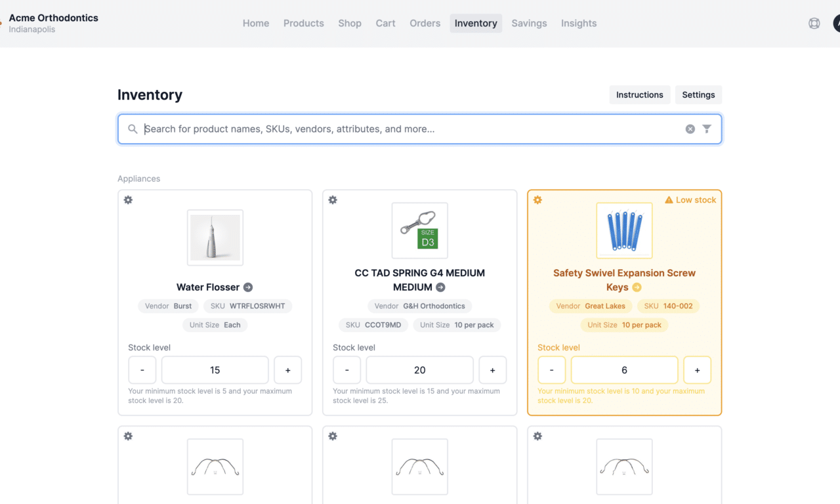This screenshot has height=504, width=840.
Task: Edit Safety Swivel Keys stock field showing 6
Action: [x=625, y=370]
